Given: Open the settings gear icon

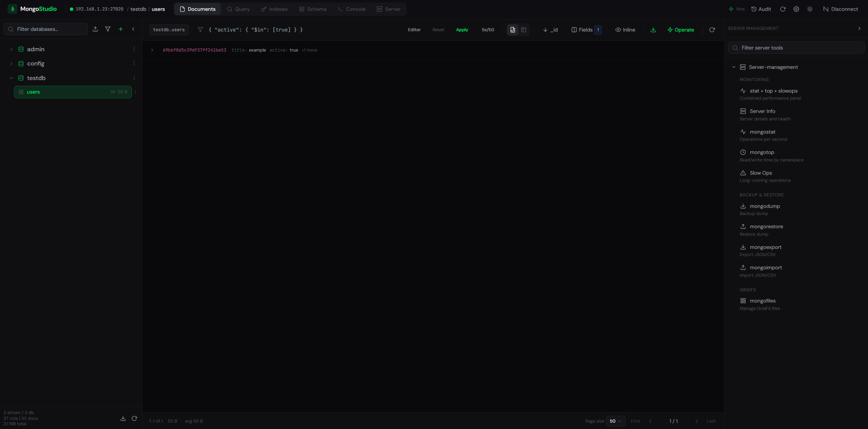Looking at the screenshot, I should coord(796,9).
